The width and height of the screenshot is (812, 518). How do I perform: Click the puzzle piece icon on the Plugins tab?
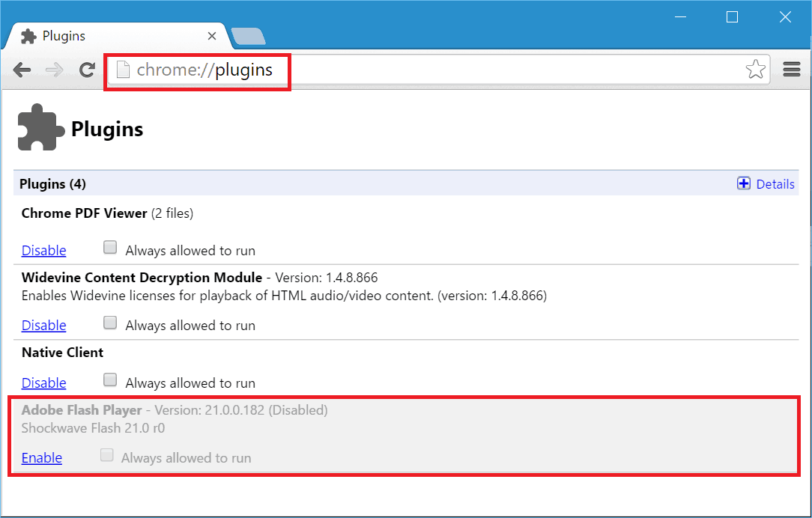28,36
